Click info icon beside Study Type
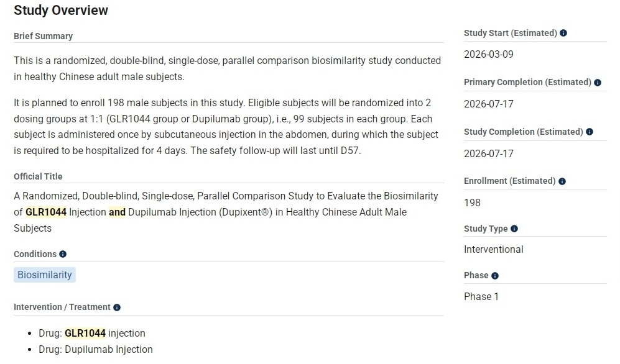This screenshot has height=364, width=620. tap(514, 229)
